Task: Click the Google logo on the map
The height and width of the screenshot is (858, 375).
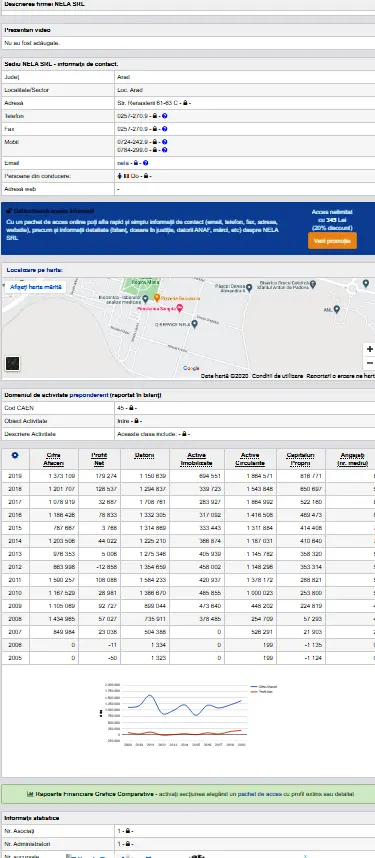Action: pos(191,368)
